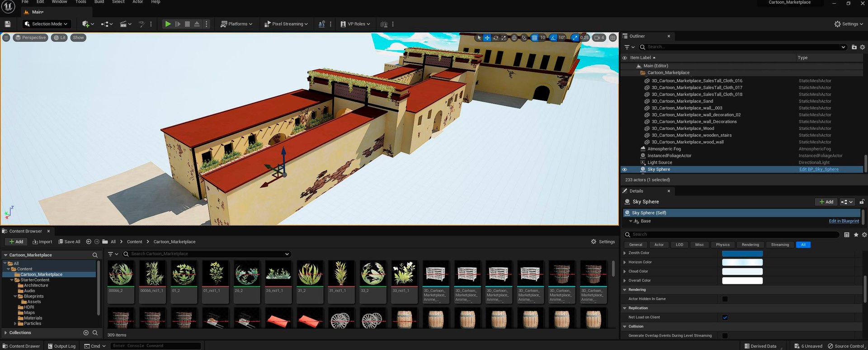Viewport: 868px width, 350px height.
Task: Collapse the Rendering section in Details
Action: tap(625, 290)
